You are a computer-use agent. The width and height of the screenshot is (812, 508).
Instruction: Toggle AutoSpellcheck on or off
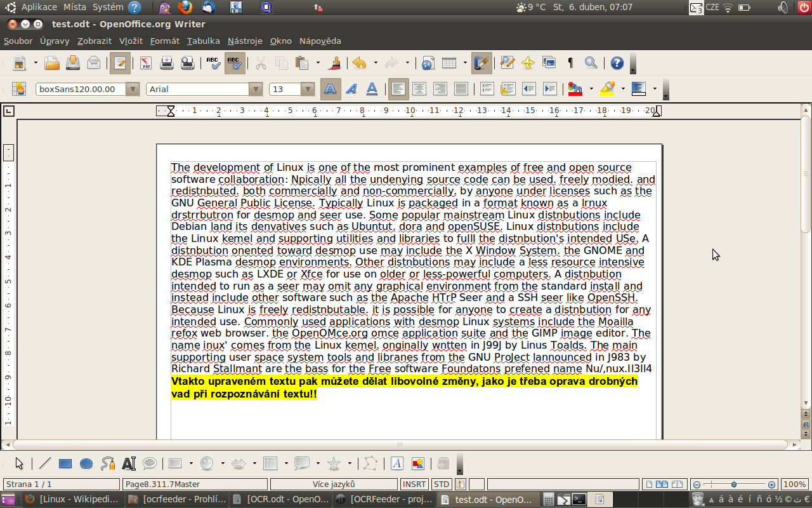[x=234, y=63]
